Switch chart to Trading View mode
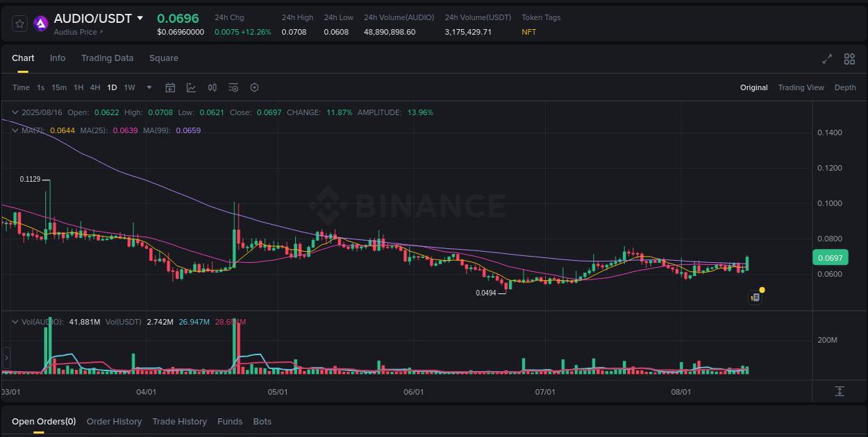868x437 pixels. click(801, 87)
